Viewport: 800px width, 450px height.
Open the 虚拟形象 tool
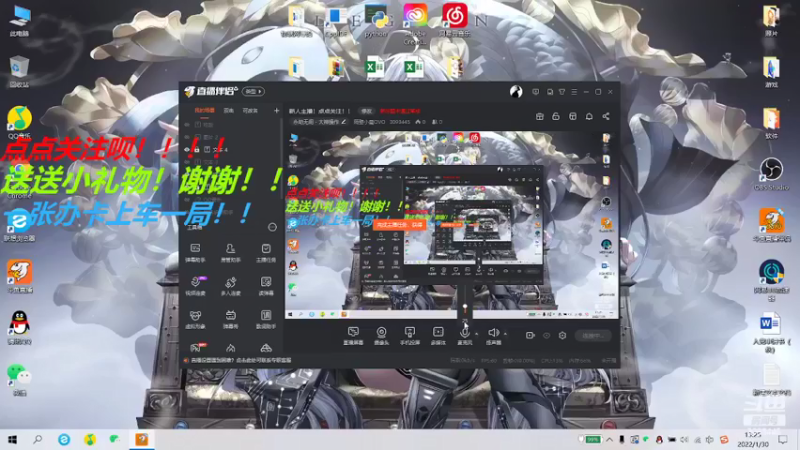(195, 319)
